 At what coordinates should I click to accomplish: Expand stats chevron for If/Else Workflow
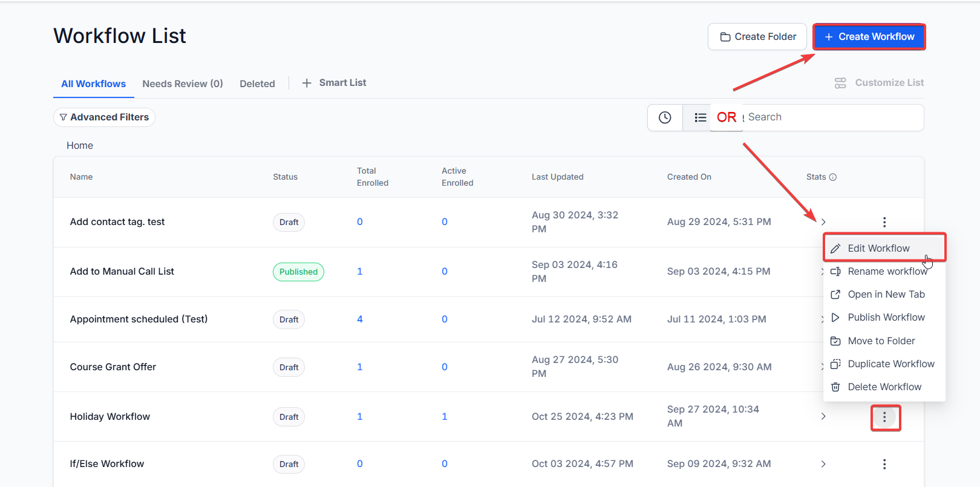click(x=823, y=464)
